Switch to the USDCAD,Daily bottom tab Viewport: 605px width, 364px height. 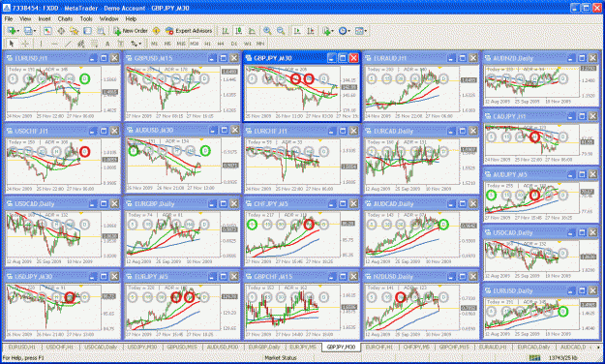pyautogui.click(x=101, y=347)
